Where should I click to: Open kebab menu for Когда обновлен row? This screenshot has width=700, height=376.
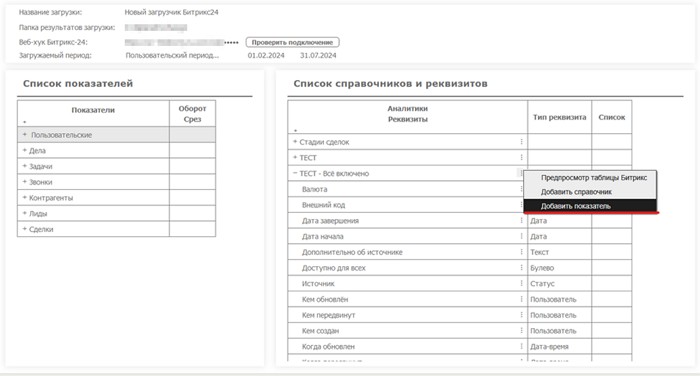pos(521,346)
